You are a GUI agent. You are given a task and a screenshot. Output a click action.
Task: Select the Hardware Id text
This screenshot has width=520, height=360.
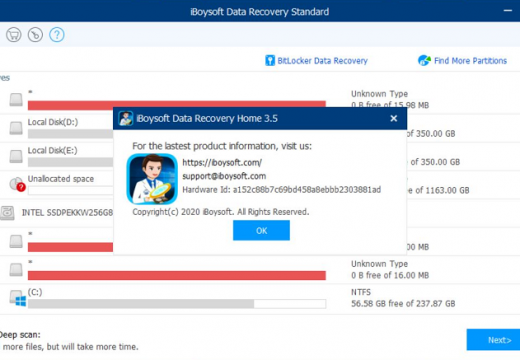click(x=282, y=190)
